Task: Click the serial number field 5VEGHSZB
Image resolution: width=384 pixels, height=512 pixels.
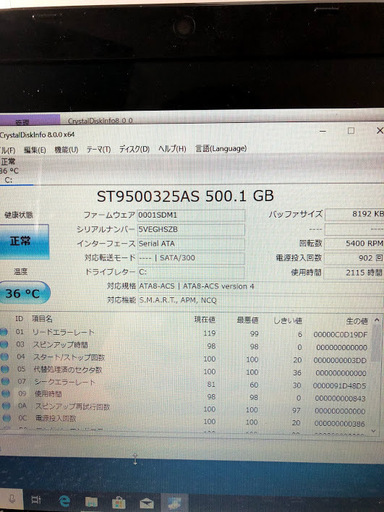Action: tap(191, 229)
